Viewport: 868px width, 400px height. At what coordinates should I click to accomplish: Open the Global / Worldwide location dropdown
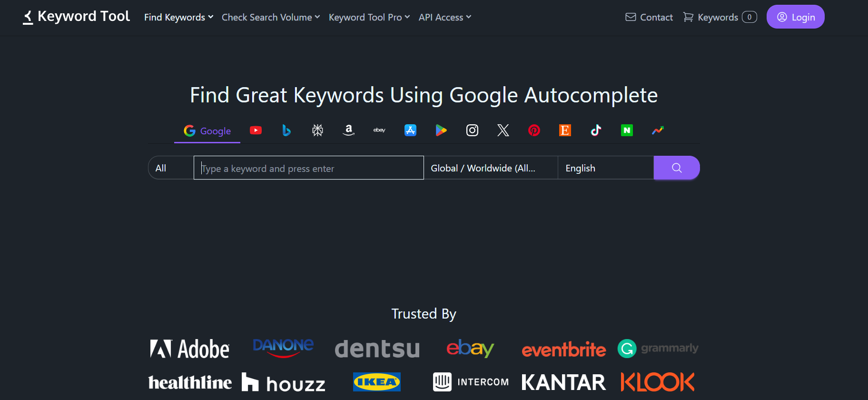490,168
